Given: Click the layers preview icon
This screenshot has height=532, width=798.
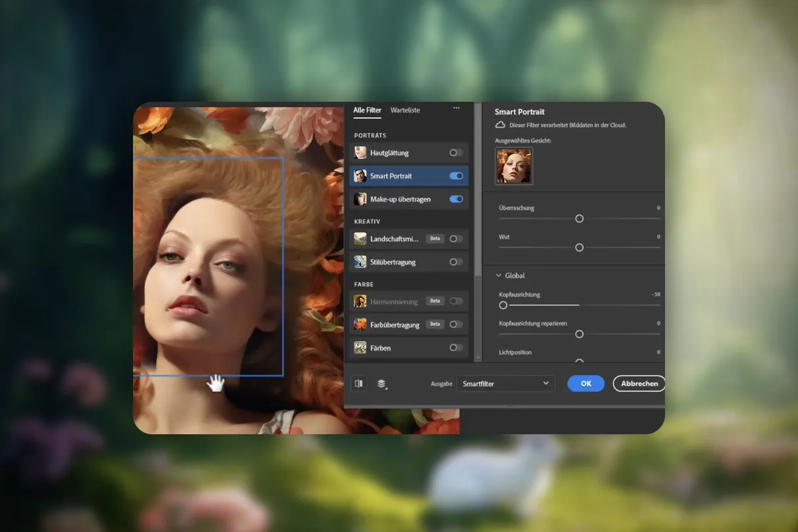Looking at the screenshot, I should coord(382,384).
